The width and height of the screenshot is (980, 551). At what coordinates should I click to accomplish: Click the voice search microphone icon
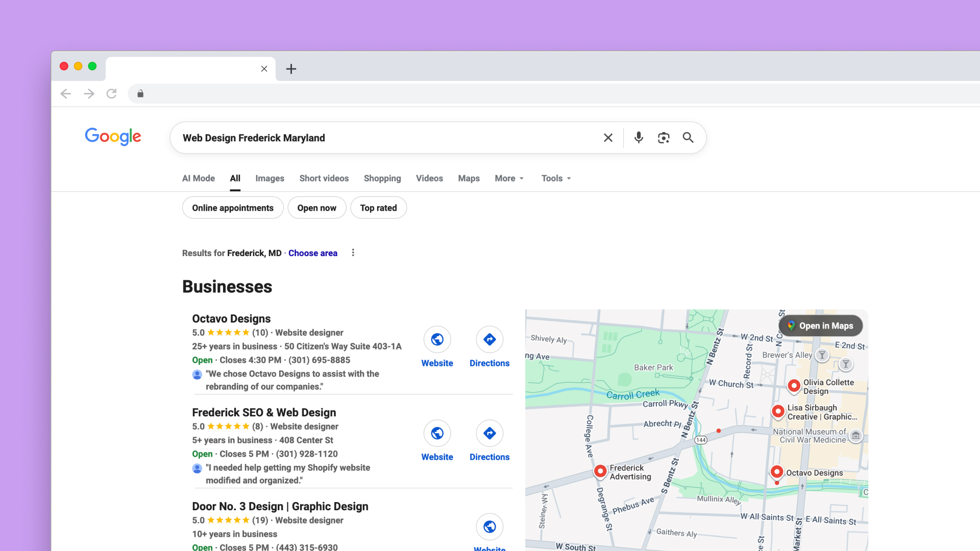tap(639, 138)
